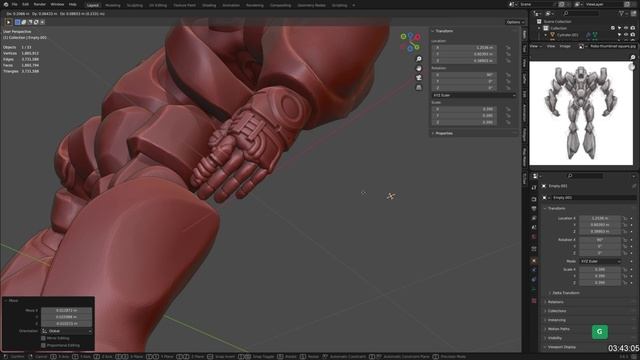Screen dimensions: 640x360
Task: Open Output properties tab icon
Action: click(534, 209)
